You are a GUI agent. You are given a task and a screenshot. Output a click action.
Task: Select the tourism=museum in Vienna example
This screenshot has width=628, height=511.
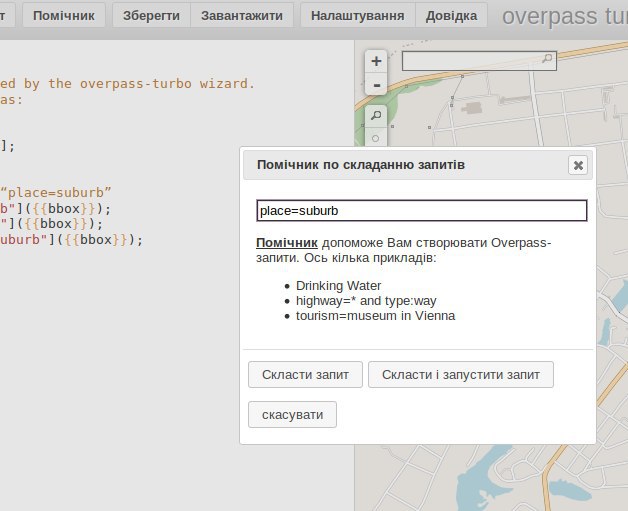pyautogui.click(x=375, y=316)
